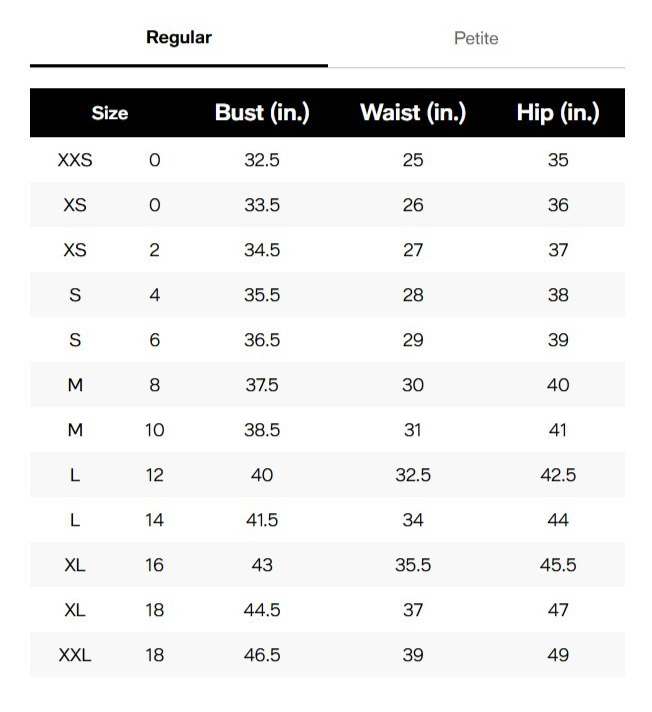Switch to the Petite tab

(x=476, y=39)
